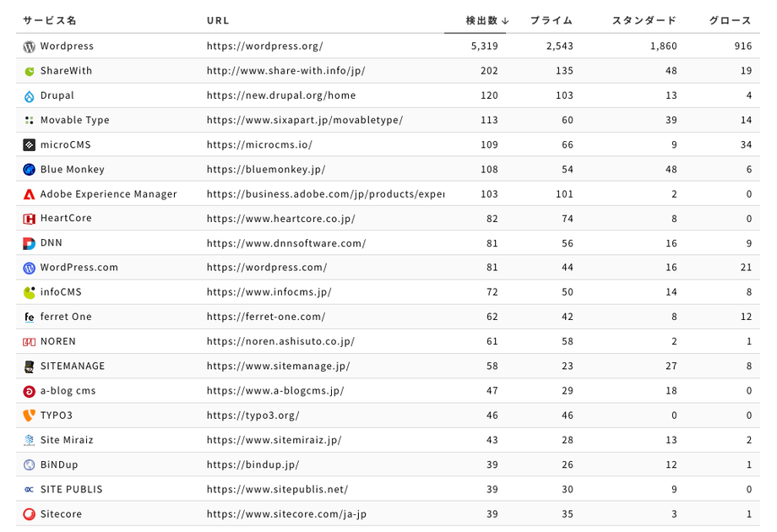Image resolution: width=777 pixels, height=532 pixels.
Task: Click the Adobe Experience Manager icon
Action: 30,194
